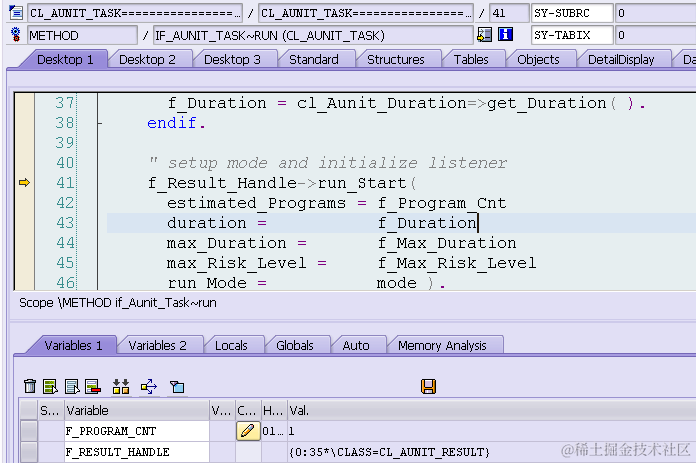
Task: Open the Objects tab
Action: pos(538,59)
